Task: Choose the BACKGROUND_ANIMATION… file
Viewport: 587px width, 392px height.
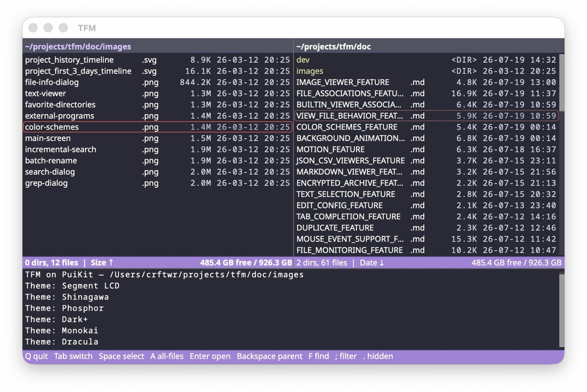Action: click(x=426, y=138)
